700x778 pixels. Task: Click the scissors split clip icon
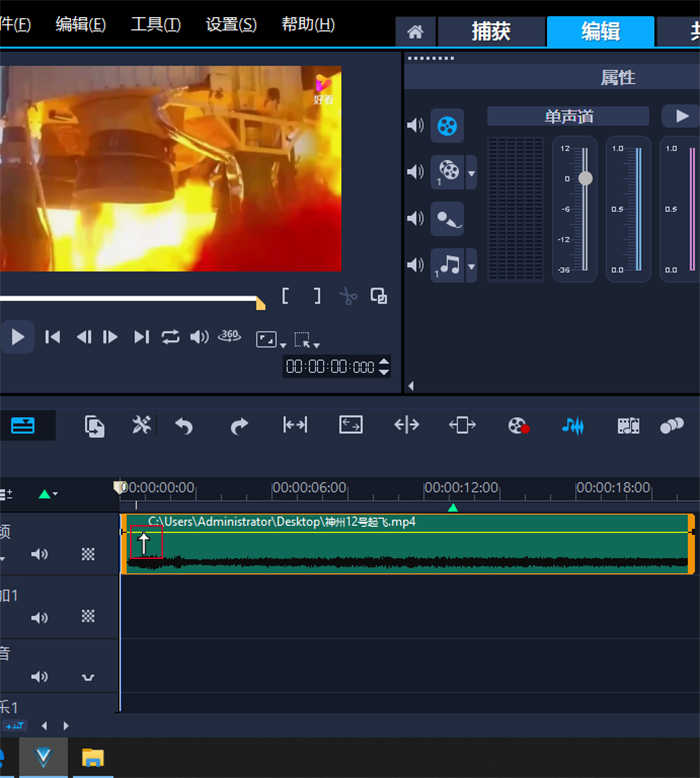(347, 296)
